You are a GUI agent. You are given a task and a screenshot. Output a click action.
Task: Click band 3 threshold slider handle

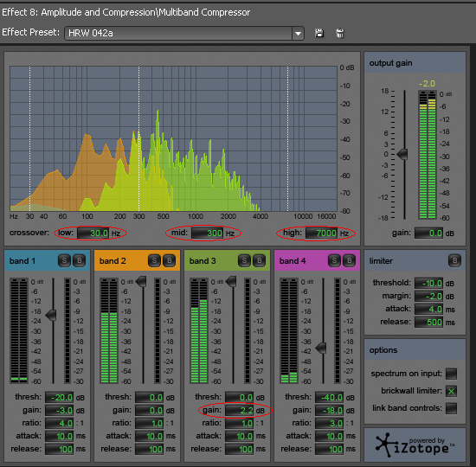[231, 282]
